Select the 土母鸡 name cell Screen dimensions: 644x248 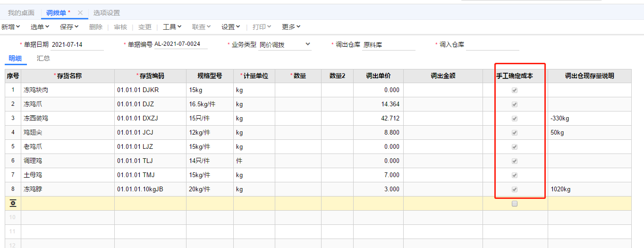click(x=68, y=175)
